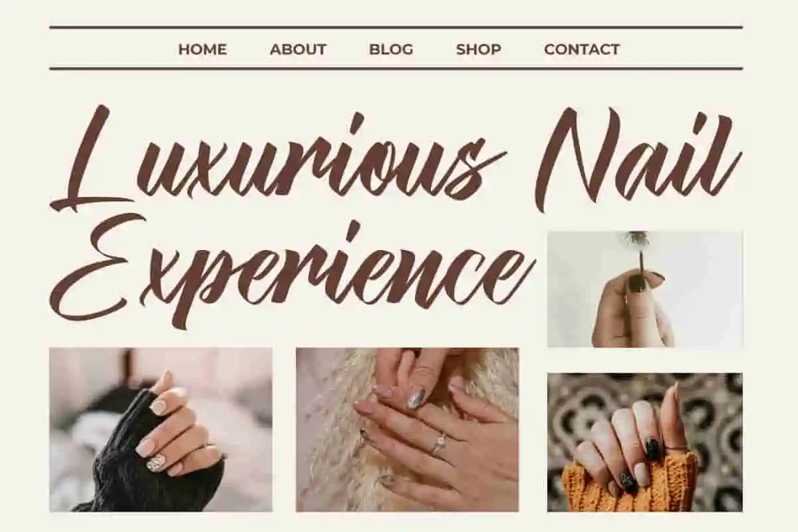Click the top divider line above the navigation
The height and width of the screenshot is (532, 798).
click(x=396, y=27)
